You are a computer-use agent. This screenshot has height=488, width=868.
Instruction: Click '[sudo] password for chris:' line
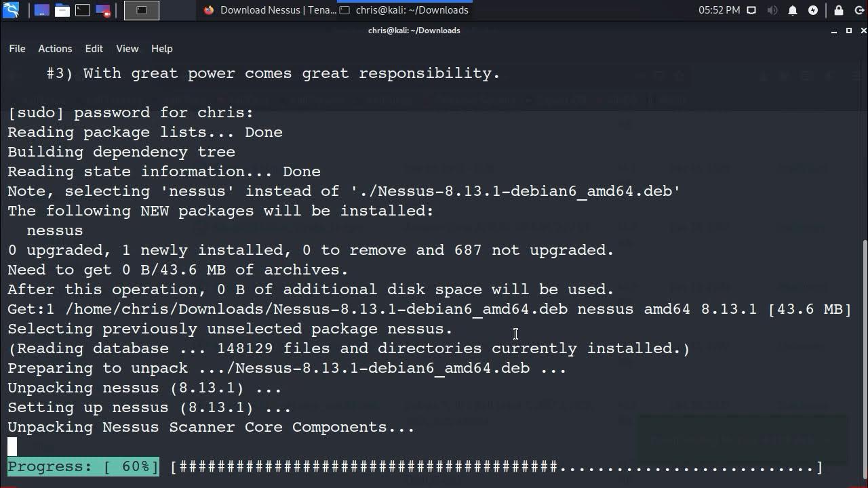coord(130,113)
